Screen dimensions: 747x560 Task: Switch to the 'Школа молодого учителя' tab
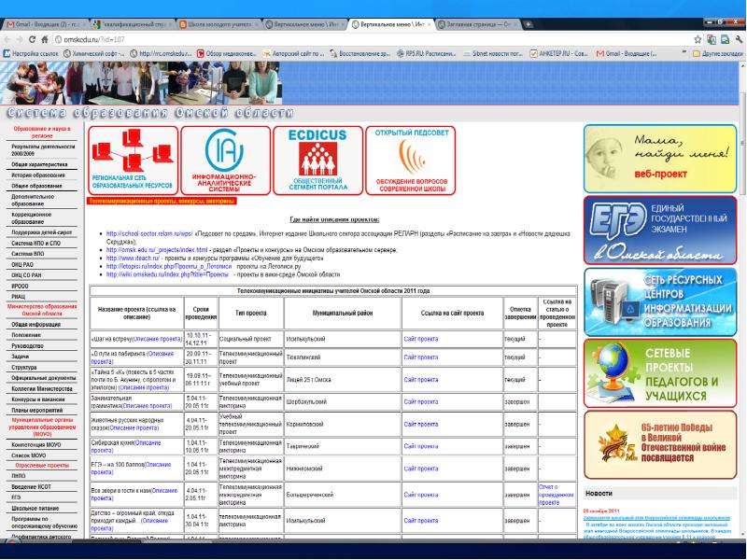point(218,24)
